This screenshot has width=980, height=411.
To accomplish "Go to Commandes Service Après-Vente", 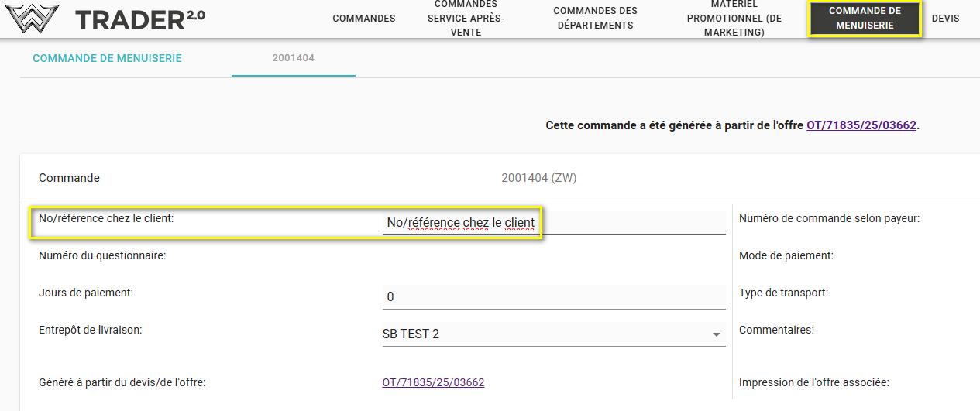I will coord(466,19).
